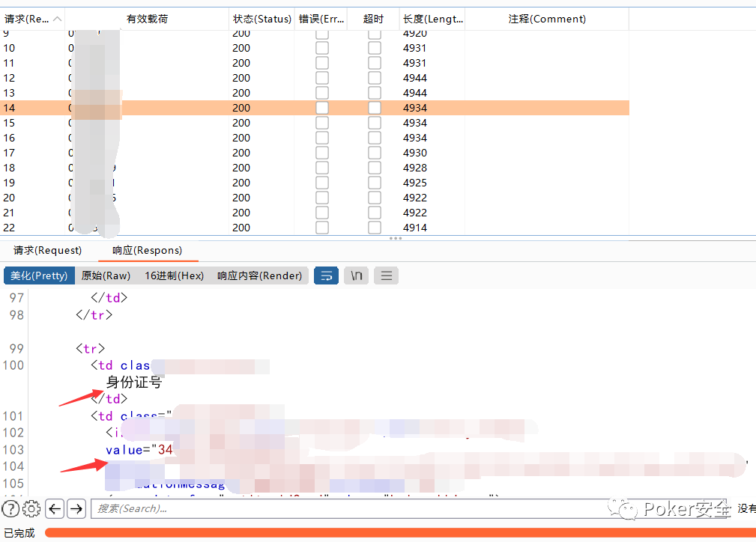
Task: Open the 注释(Comment) column header menu
Action: tap(547, 19)
